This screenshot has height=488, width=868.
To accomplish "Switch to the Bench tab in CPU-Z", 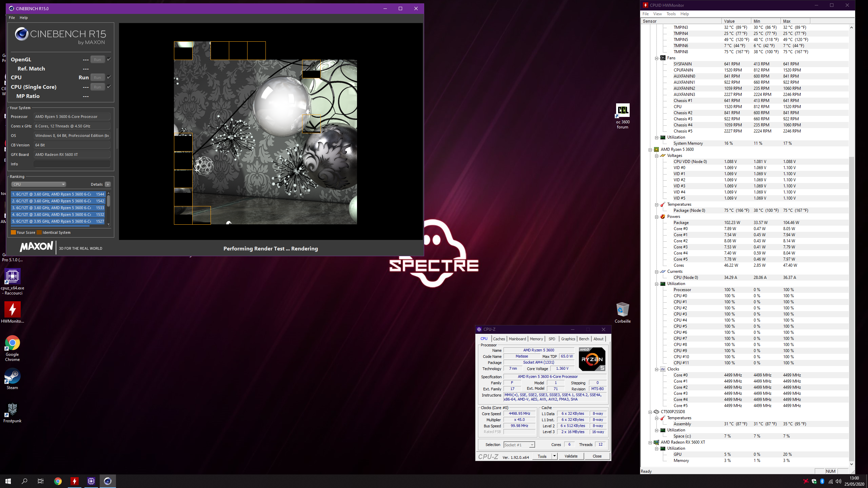I will pyautogui.click(x=584, y=339).
